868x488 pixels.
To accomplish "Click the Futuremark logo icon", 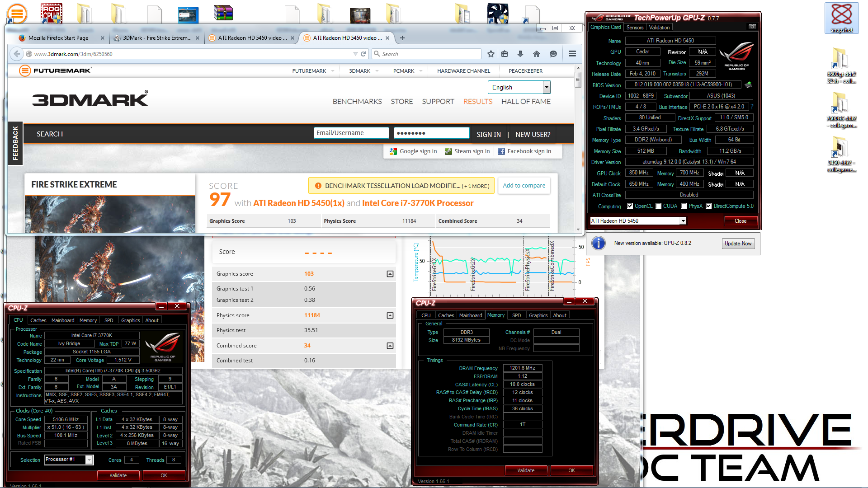I will click(x=25, y=70).
